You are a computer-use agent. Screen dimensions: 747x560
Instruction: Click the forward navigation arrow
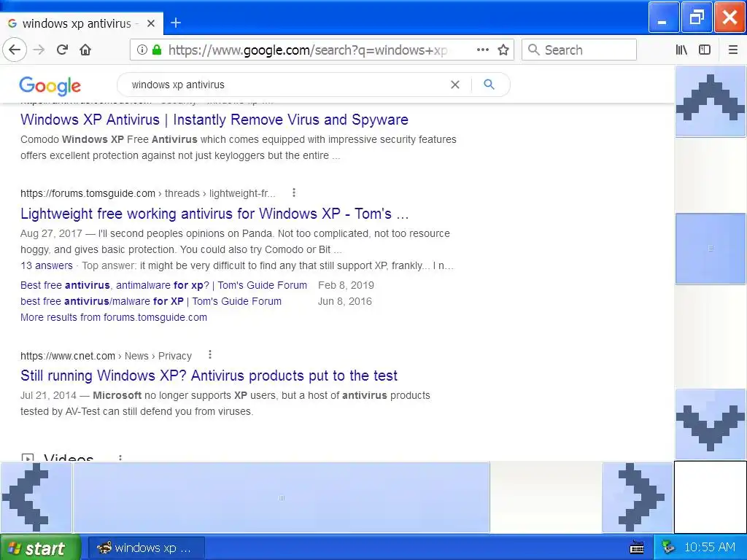pos(39,50)
